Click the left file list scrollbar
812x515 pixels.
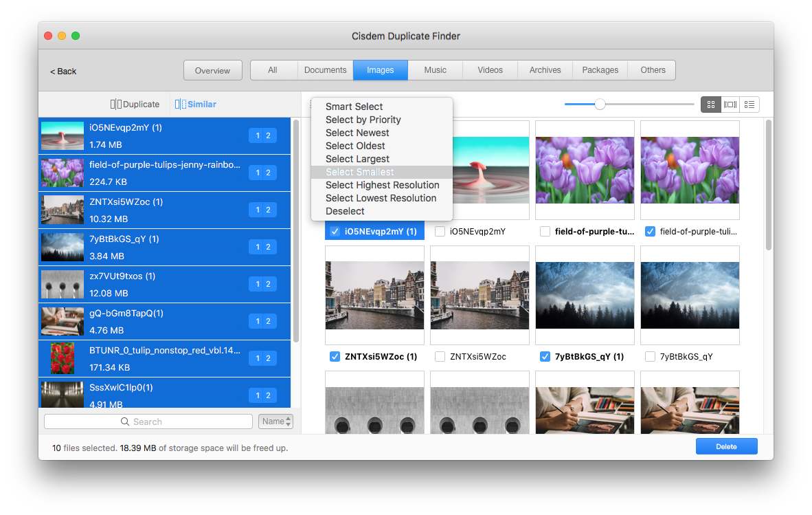coord(296,230)
